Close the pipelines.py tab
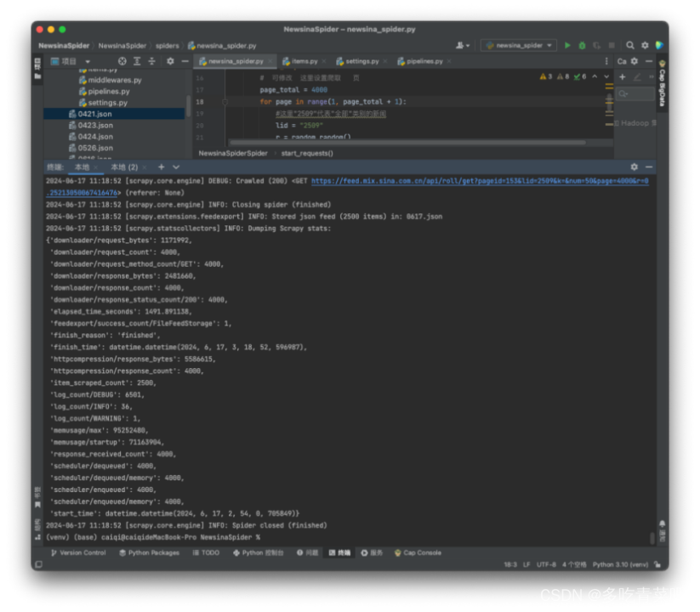 coord(449,61)
